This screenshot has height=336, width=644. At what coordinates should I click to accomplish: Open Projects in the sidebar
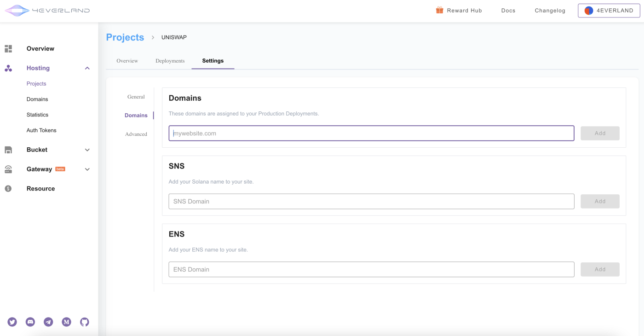point(36,84)
